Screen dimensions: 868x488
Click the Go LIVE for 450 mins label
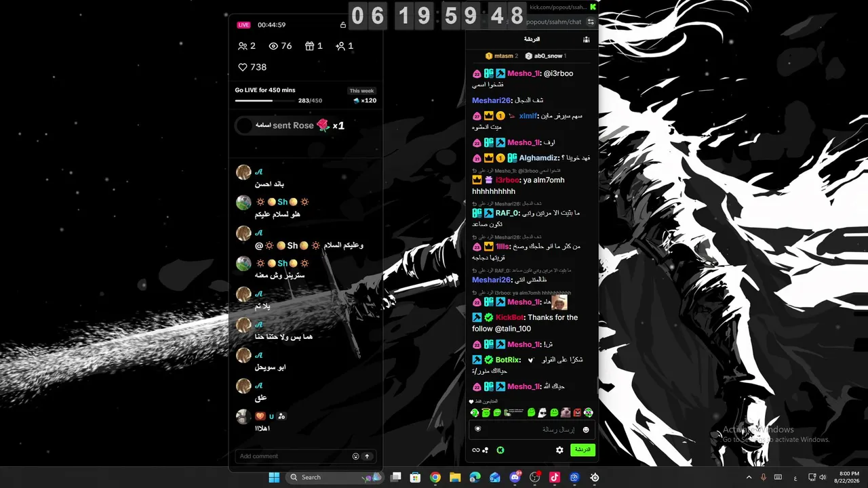click(265, 90)
